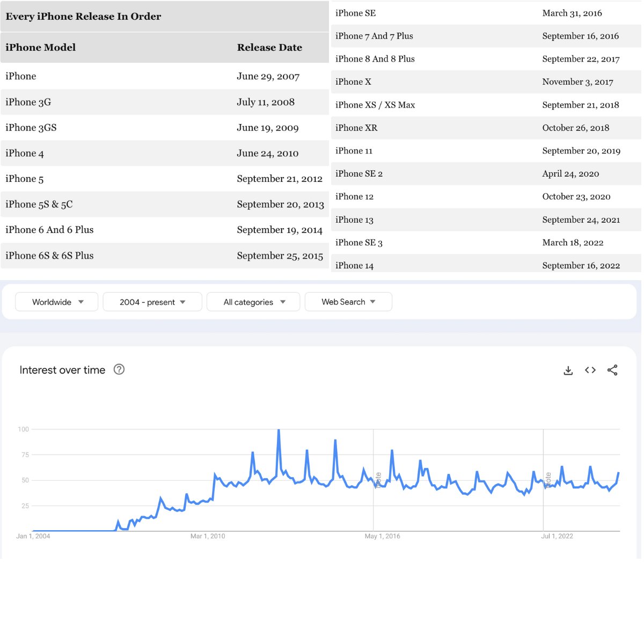Click the September 20, 2019 date
Image resolution: width=644 pixels, height=644 pixels.
coord(581,151)
